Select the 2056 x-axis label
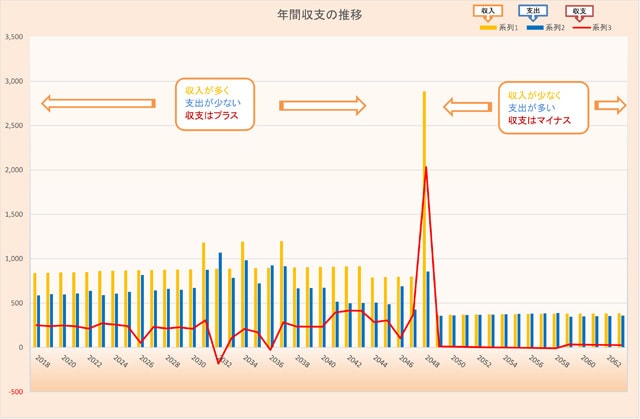 coord(536,361)
